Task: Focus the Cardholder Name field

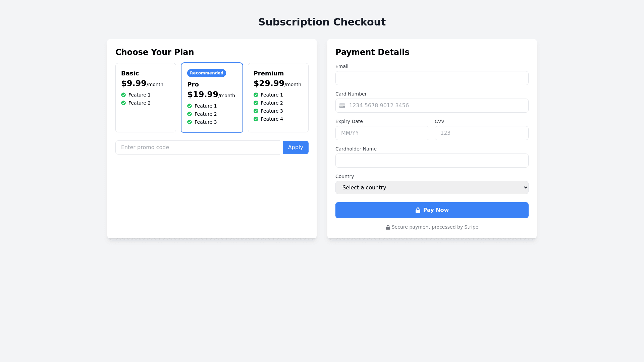Action: click(x=432, y=161)
